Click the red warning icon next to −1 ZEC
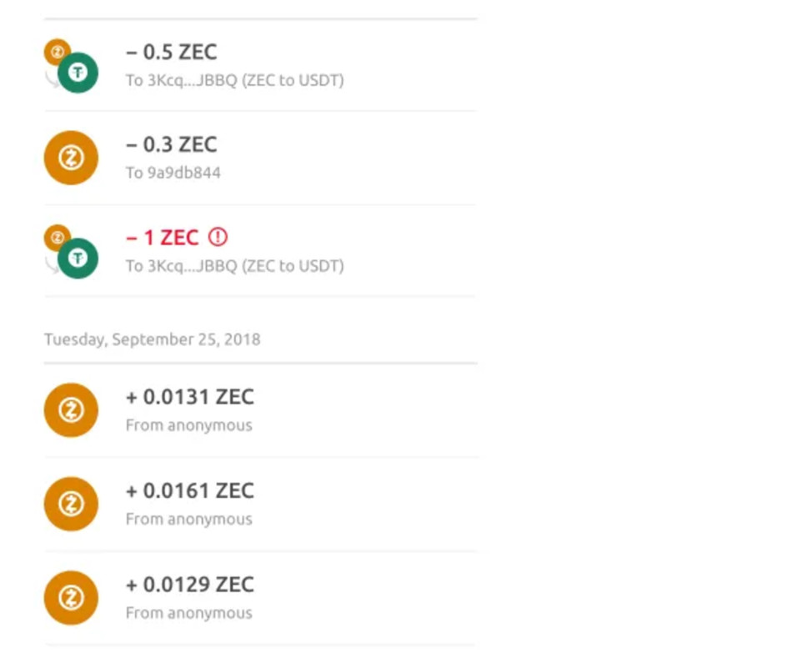The width and height of the screenshot is (812, 653). (x=218, y=238)
